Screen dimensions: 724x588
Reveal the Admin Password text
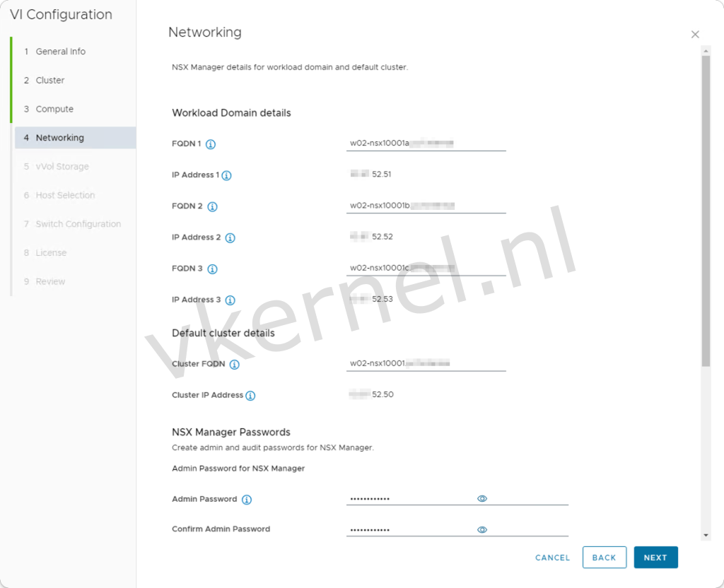(x=482, y=498)
